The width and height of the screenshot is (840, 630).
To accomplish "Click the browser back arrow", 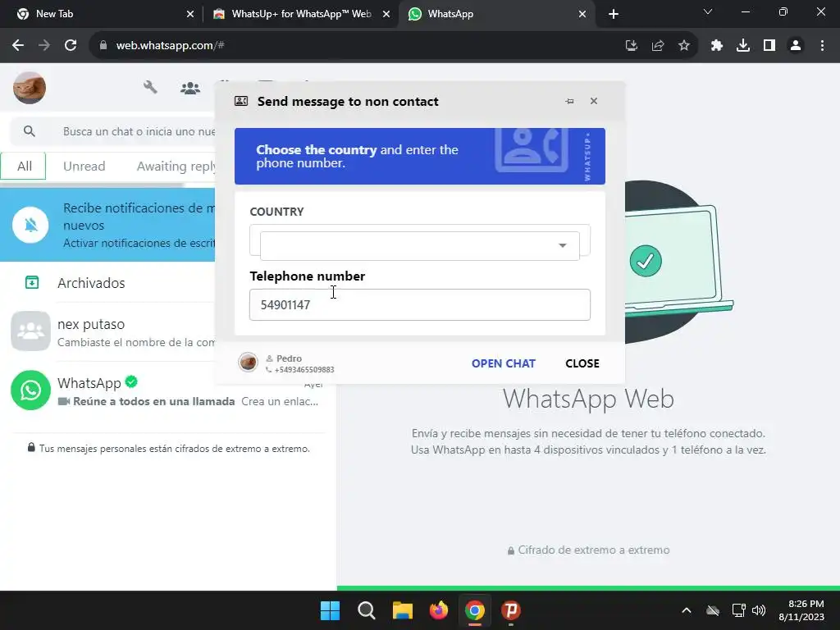I will (x=18, y=46).
